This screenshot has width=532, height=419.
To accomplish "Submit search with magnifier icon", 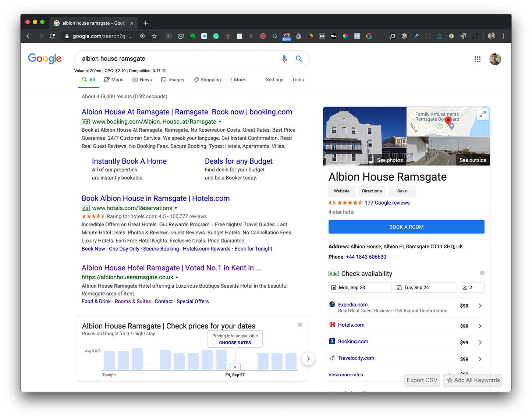I will (x=299, y=59).
